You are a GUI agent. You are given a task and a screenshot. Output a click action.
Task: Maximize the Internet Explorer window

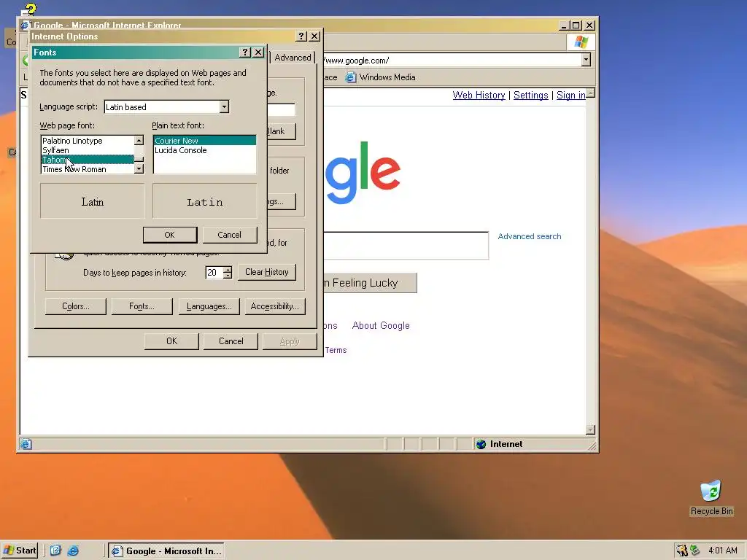point(576,26)
